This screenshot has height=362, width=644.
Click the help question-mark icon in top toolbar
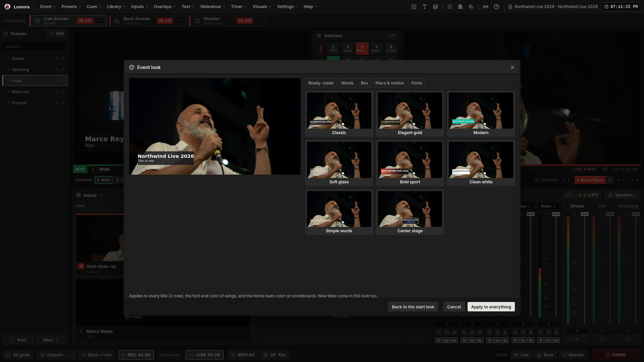coord(496,7)
